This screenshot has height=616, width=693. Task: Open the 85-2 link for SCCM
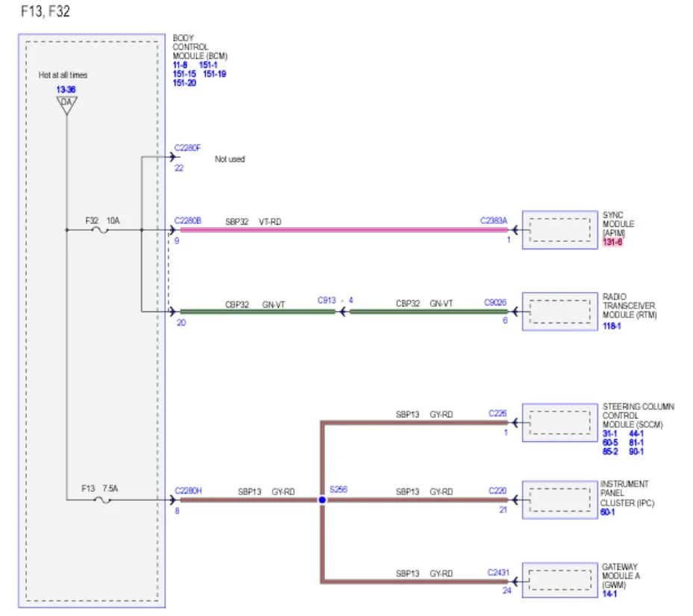pos(610,451)
